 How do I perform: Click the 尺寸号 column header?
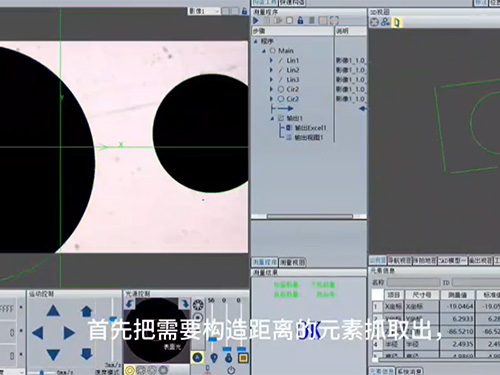pos(422,295)
